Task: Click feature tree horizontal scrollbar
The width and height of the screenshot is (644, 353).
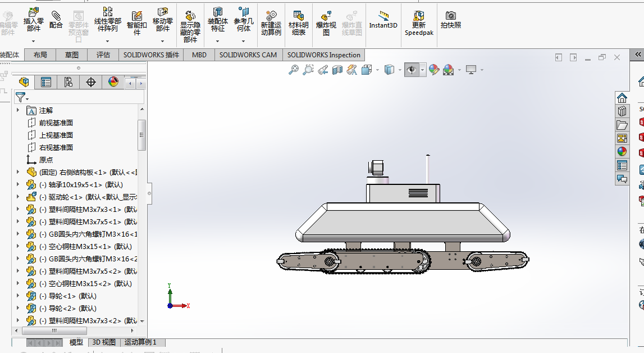Action: [x=54, y=331]
